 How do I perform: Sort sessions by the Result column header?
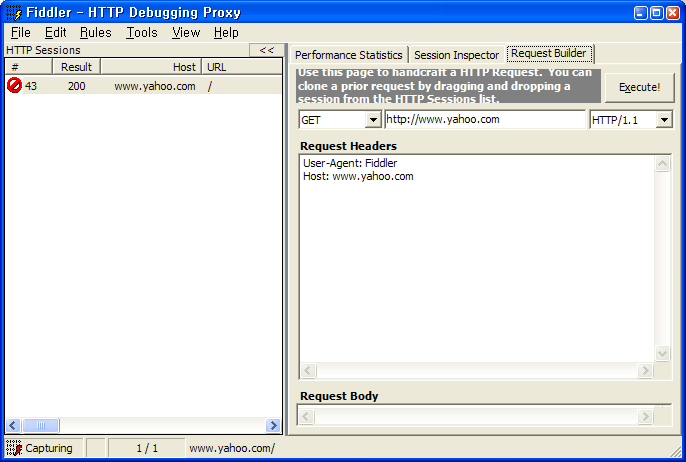point(77,67)
